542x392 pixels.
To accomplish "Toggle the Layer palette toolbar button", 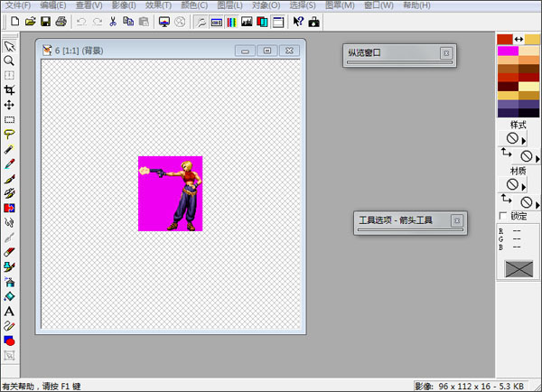I will point(262,22).
